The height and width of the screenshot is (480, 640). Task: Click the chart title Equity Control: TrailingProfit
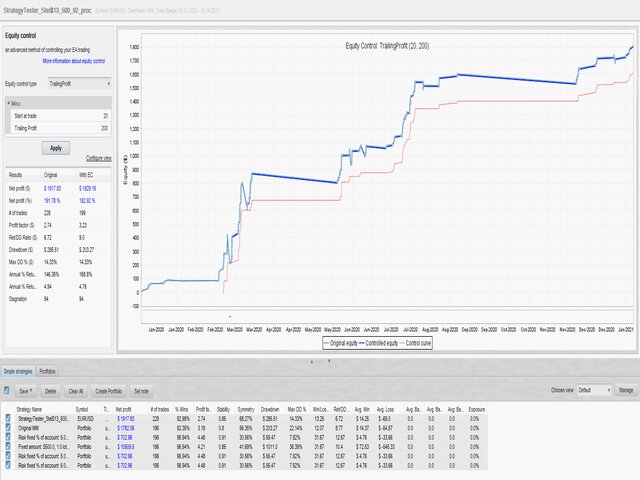pyautogui.click(x=387, y=46)
